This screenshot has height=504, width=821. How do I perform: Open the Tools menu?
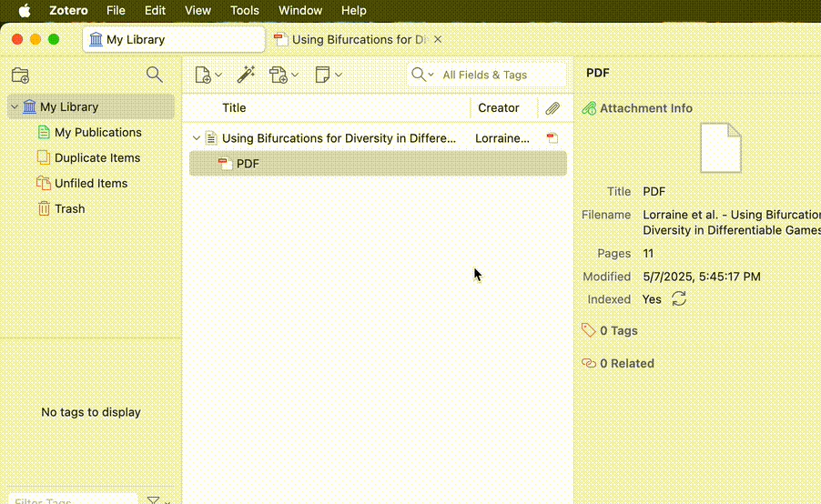245,11
